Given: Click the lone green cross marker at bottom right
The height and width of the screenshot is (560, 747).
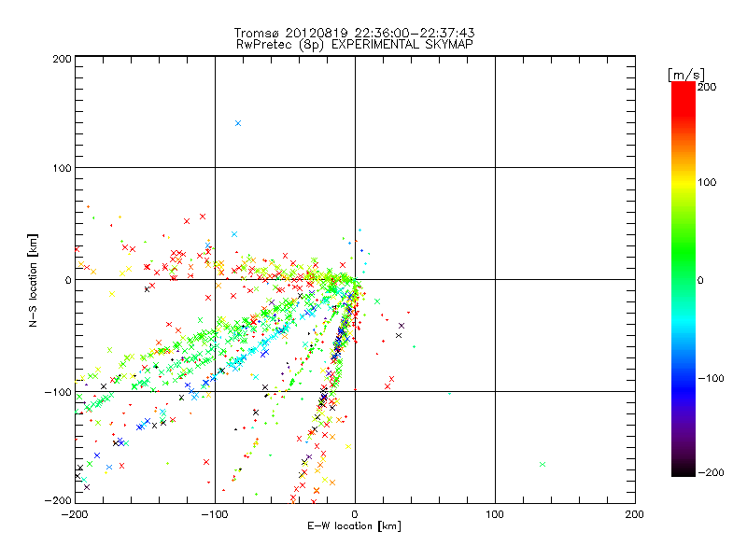Looking at the screenshot, I should click(543, 464).
